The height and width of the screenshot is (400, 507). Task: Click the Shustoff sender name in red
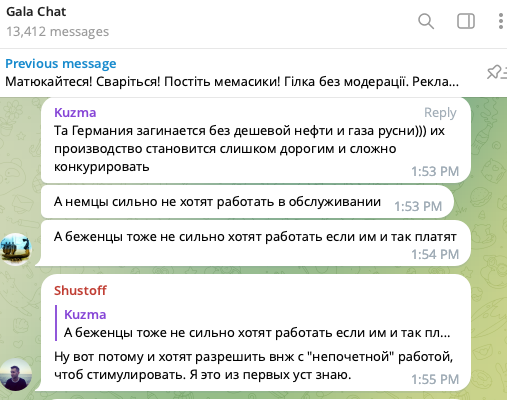[x=80, y=291]
